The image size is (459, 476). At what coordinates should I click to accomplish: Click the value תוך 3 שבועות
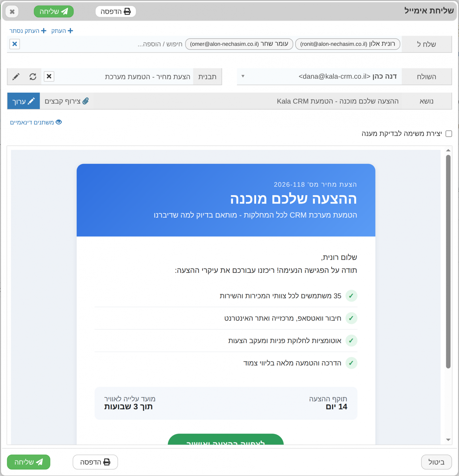tap(128, 407)
